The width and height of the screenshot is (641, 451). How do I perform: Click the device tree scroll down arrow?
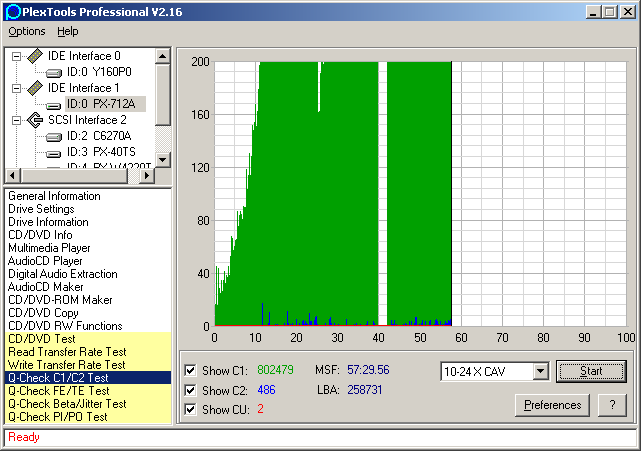click(163, 159)
